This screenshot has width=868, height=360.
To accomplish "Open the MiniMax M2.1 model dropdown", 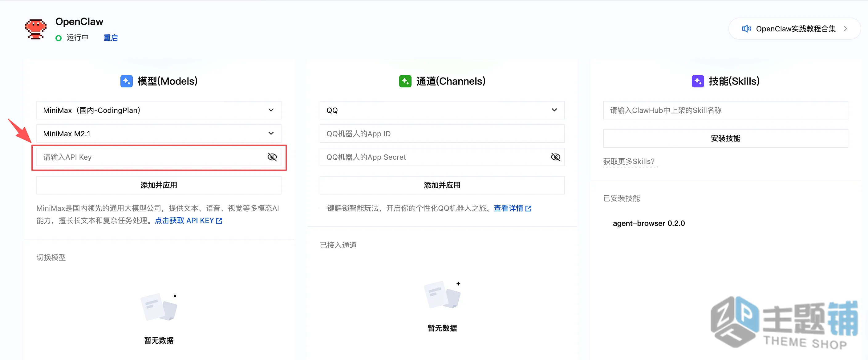I will pyautogui.click(x=159, y=134).
